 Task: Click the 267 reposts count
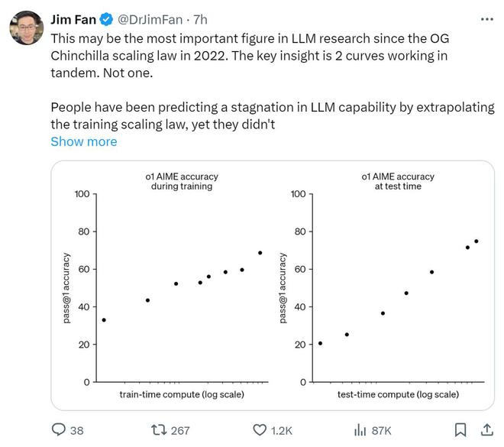click(180, 430)
